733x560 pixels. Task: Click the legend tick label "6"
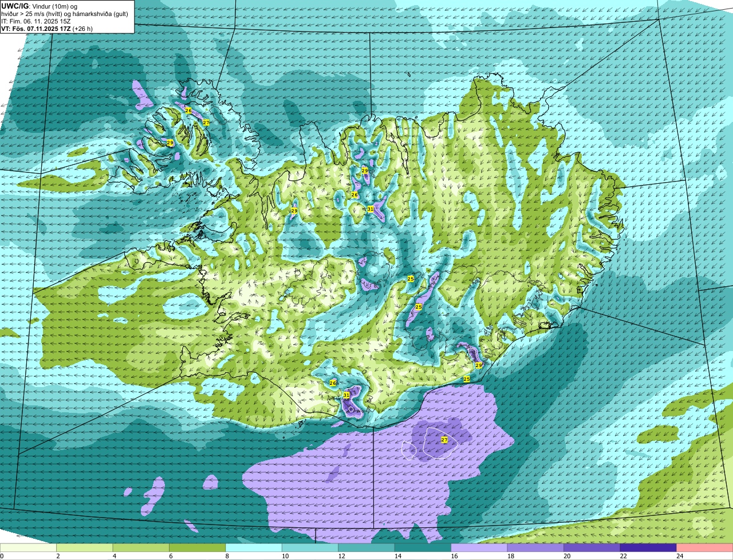170,556
